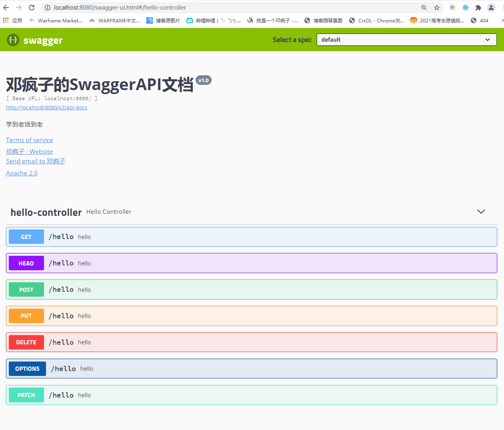Open the Chrome profile avatar
The height and width of the screenshot is (430, 504).
(491, 8)
